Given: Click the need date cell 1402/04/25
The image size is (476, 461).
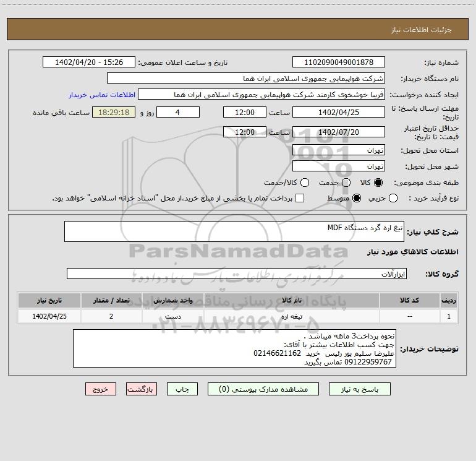Looking at the screenshot, I should point(49,316).
